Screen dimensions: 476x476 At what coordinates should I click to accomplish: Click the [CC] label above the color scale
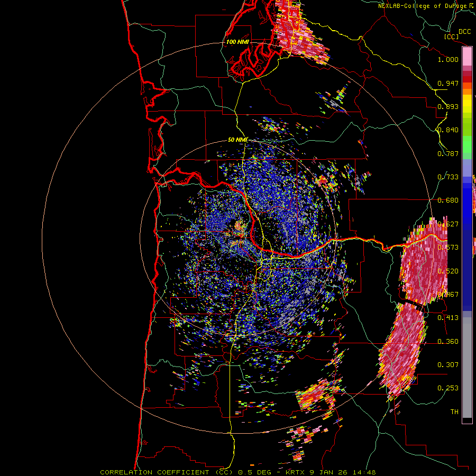click(x=451, y=36)
